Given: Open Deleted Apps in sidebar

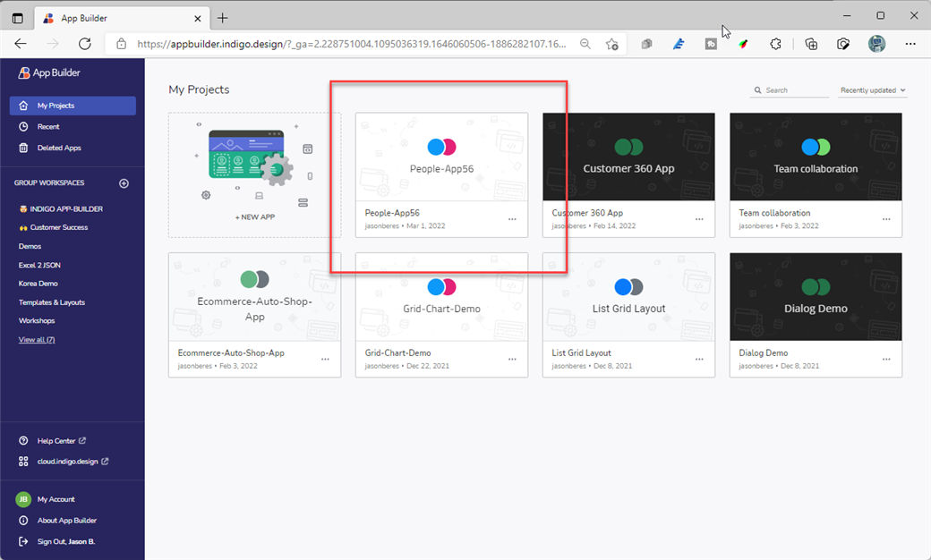Looking at the screenshot, I should (x=59, y=148).
